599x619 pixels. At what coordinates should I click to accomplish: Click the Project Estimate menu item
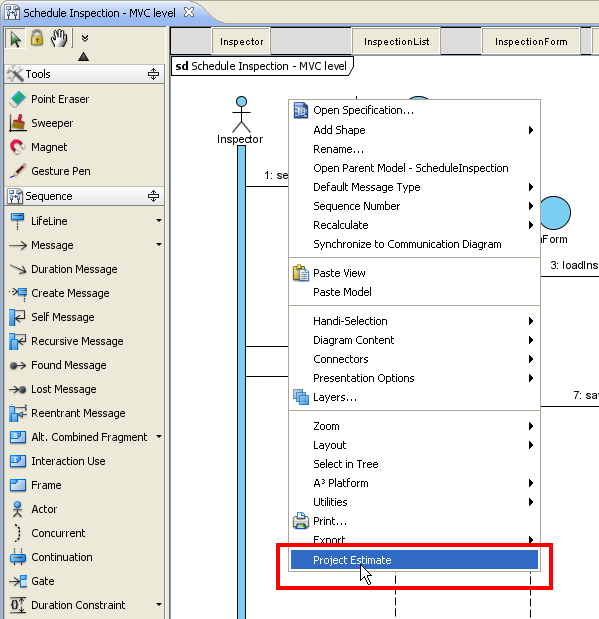[x=415, y=560]
